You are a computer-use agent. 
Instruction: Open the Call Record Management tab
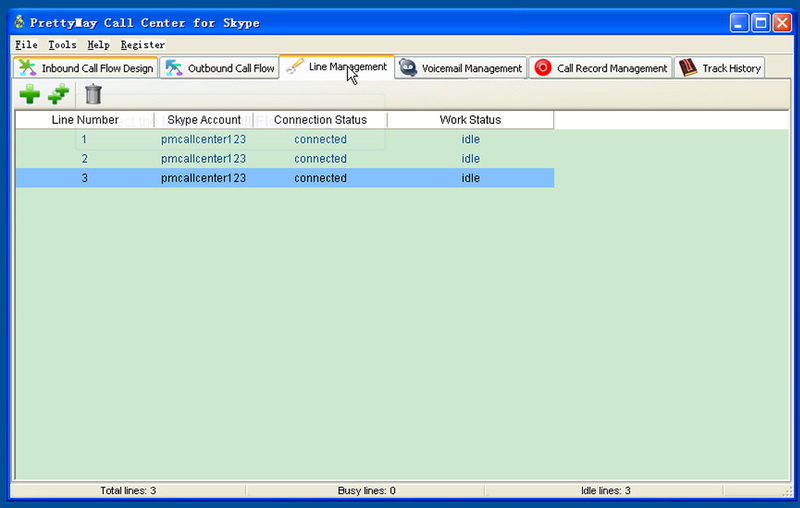coord(601,68)
